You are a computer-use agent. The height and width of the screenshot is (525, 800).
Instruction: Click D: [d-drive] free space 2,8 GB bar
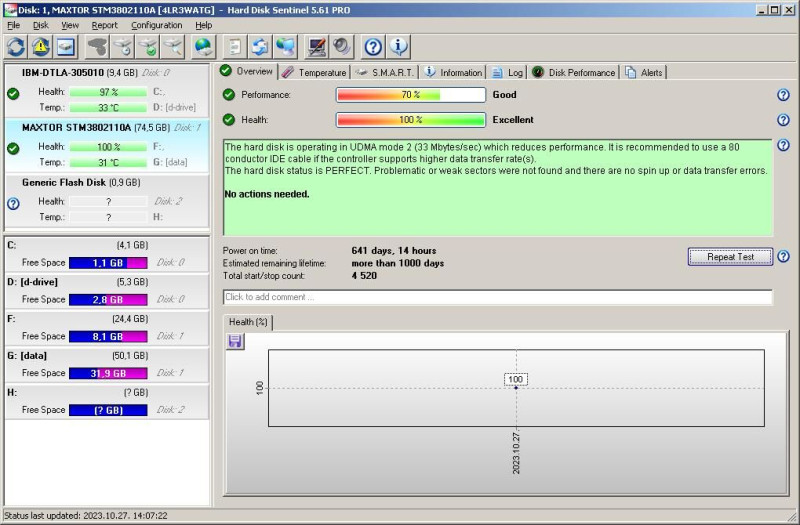tap(108, 299)
